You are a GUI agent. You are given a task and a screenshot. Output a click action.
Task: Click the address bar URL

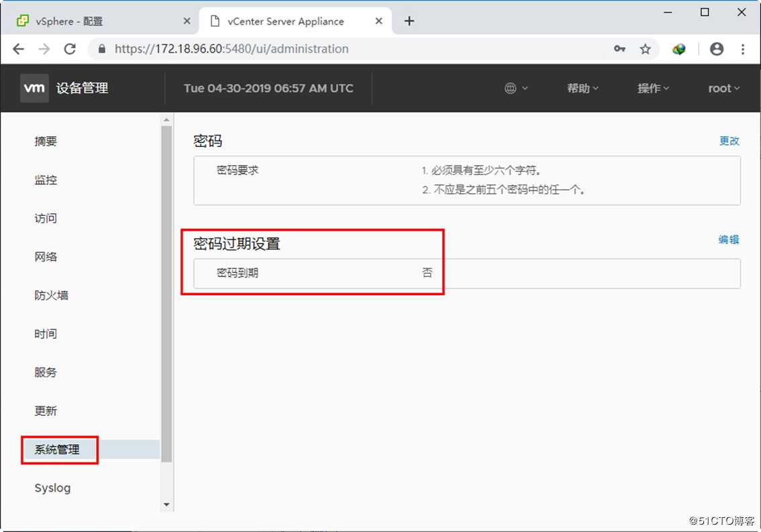coord(232,48)
